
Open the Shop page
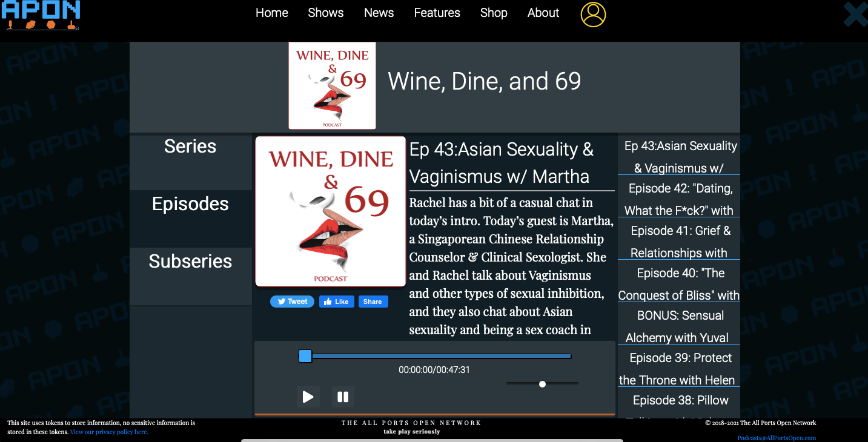(494, 13)
